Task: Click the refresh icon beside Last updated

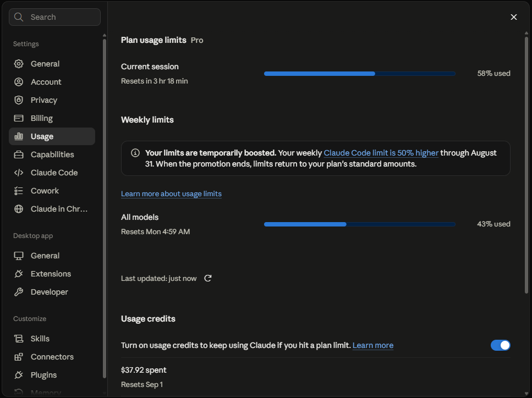Action: pos(207,278)
